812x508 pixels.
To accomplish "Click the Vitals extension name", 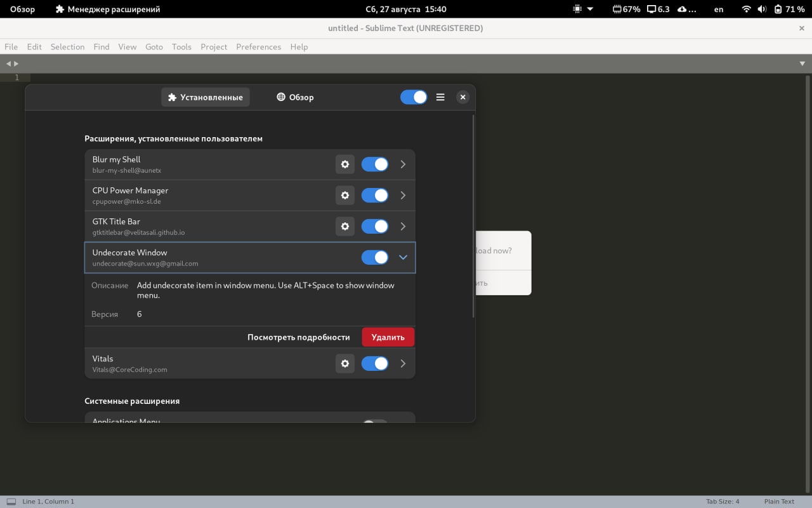I will 102,359.
